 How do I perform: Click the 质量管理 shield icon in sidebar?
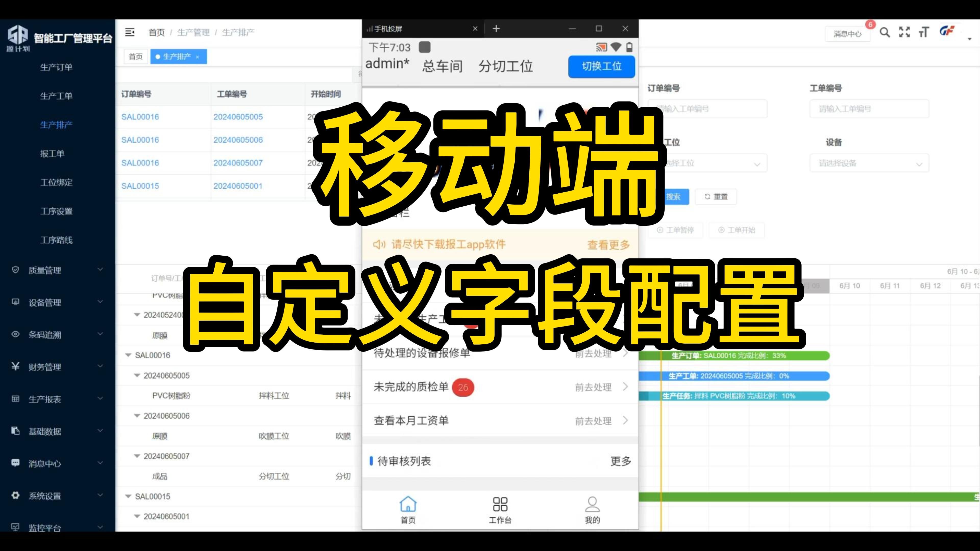[16, 270]
